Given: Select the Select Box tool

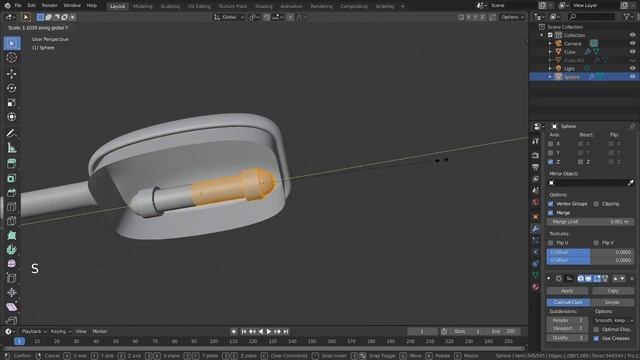Looking at the screenshot, I should click(11, 43).
